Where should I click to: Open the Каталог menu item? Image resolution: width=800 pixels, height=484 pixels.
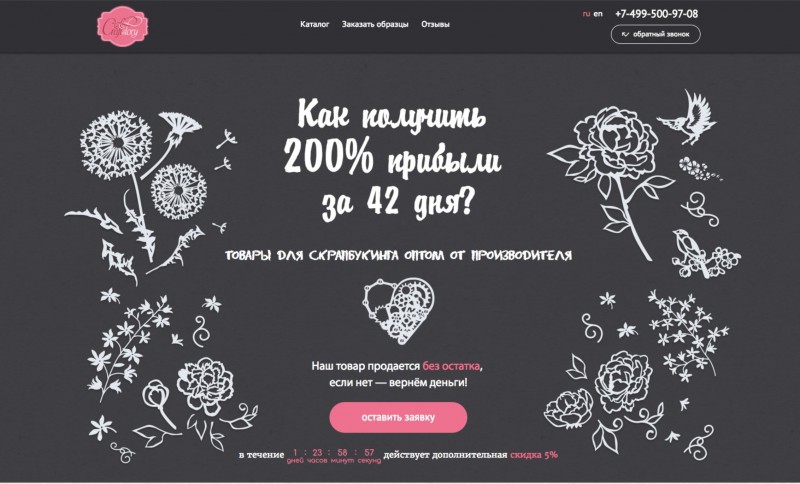(x=315, y=24)
